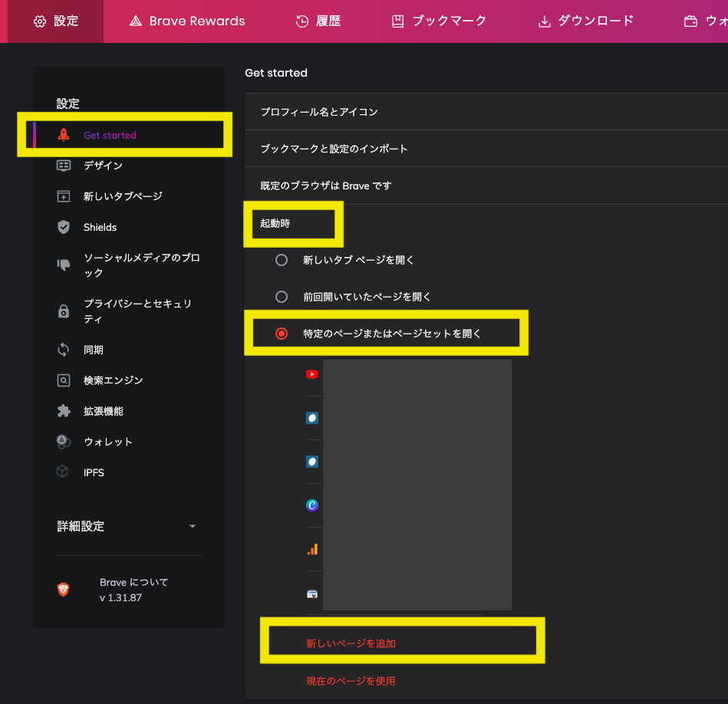728x704 pixels.
Task: Click the 同期 sync arrows icon
Action: click(x=64, y=350)
